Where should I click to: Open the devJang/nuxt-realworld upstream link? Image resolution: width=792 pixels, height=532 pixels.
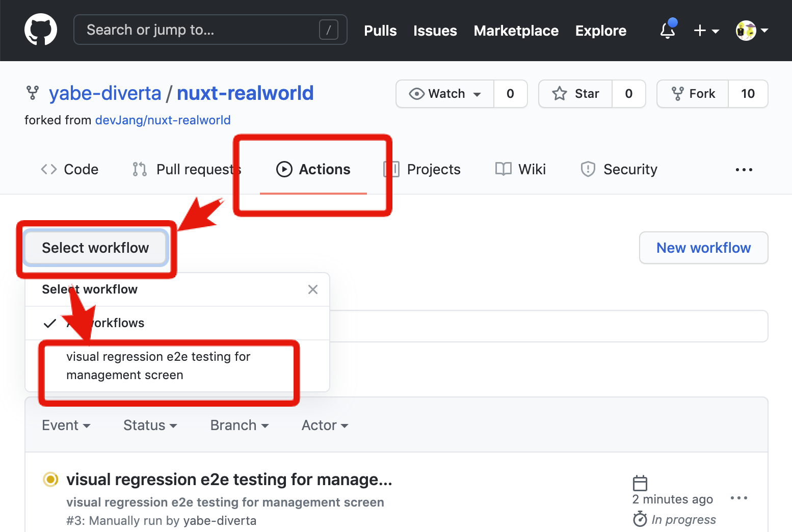point(163,120)
